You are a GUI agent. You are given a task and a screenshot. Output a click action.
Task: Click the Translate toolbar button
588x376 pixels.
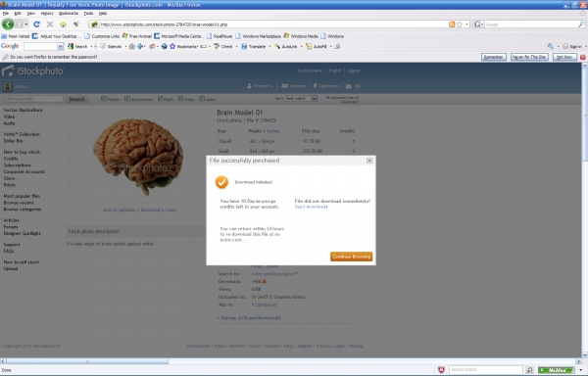click(x=254, y=46)
